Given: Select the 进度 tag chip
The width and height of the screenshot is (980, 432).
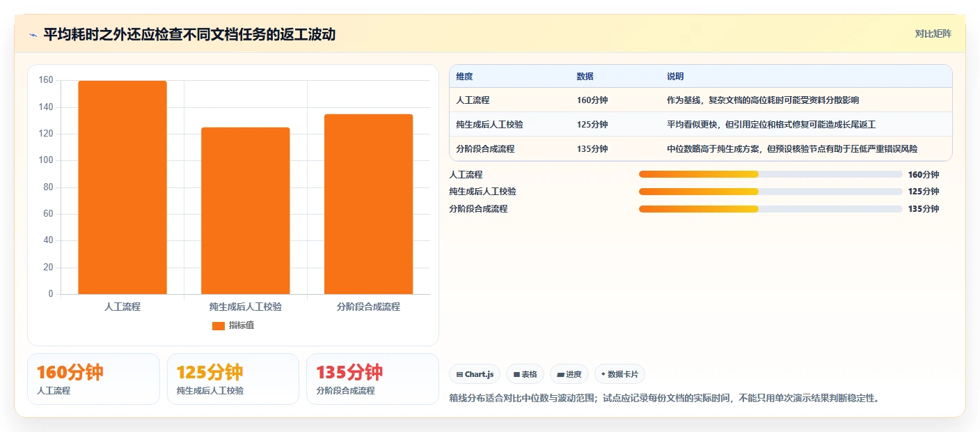Looking at the screenshot, I should coord(569,374).
